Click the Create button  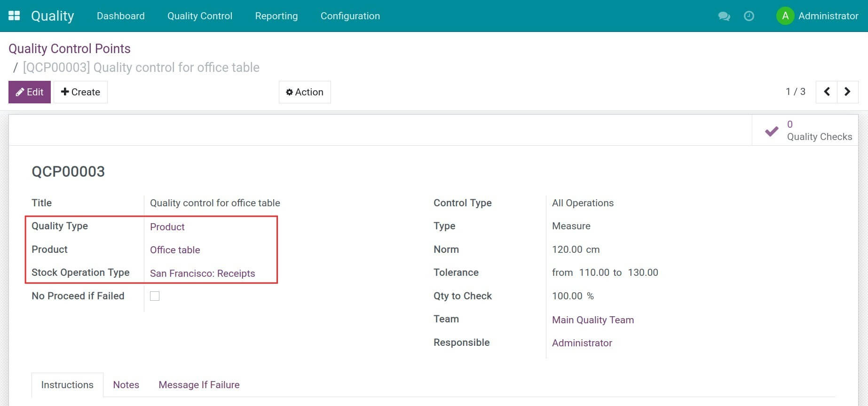(x=80, y=92)
